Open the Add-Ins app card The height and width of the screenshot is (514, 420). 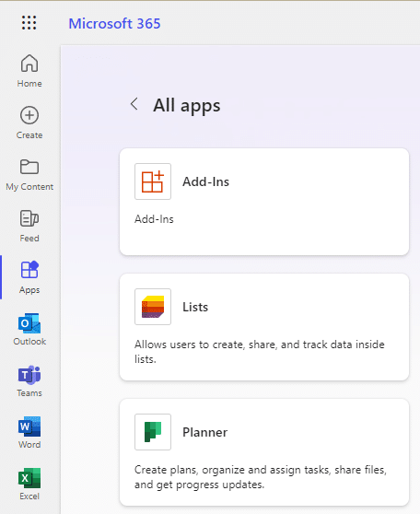pos(264,202)
